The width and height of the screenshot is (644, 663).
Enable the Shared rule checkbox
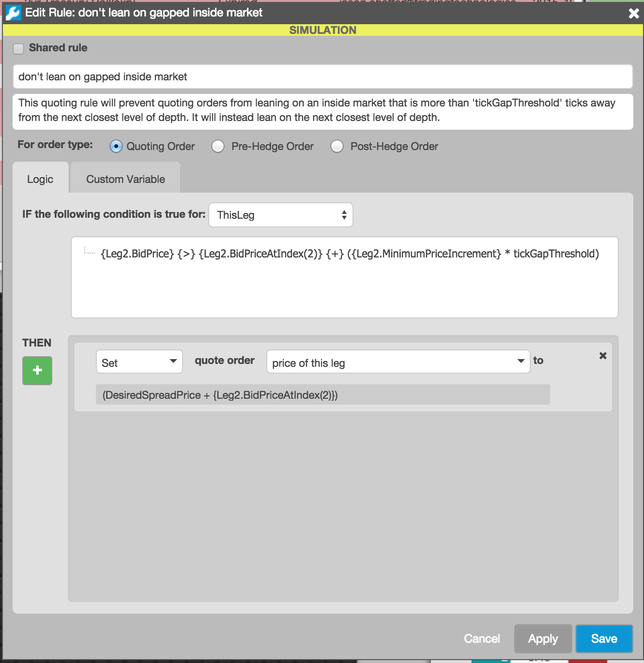click(18, 48)
